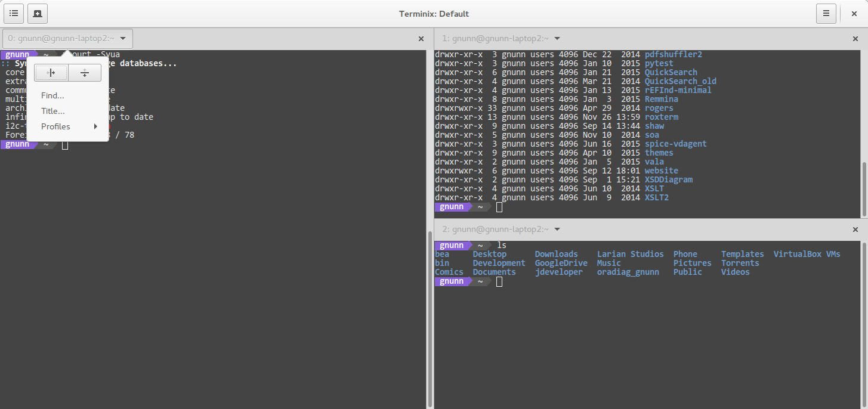Click the Videos folder in ls output
This screenshot has width=868, height=409.
point(736,272)
